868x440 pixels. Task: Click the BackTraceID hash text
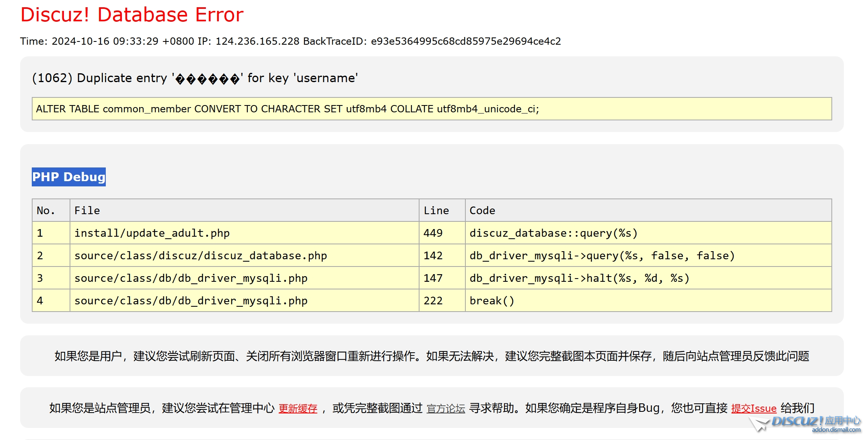(x=465, y=41)
